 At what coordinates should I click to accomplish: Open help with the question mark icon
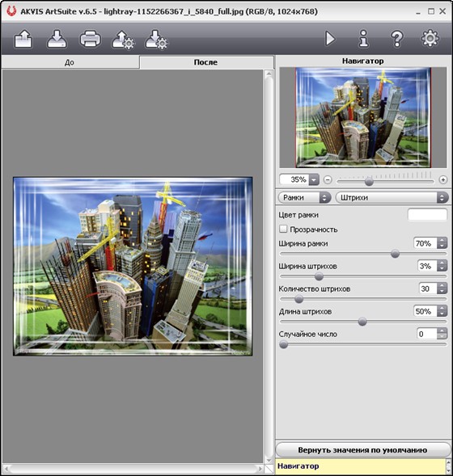397,39
